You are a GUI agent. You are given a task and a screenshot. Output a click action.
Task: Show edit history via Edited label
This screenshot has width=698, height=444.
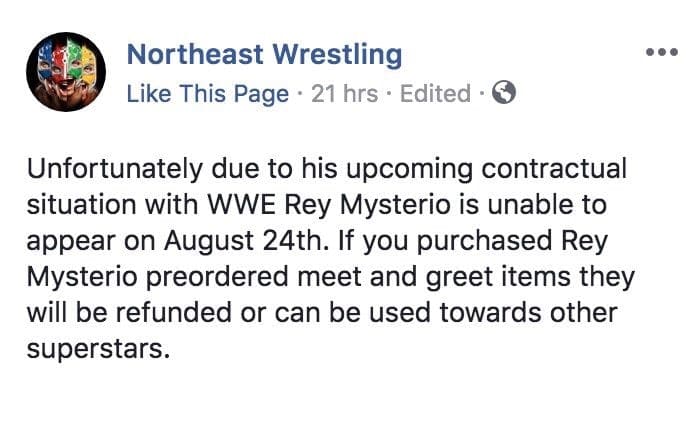435,94
